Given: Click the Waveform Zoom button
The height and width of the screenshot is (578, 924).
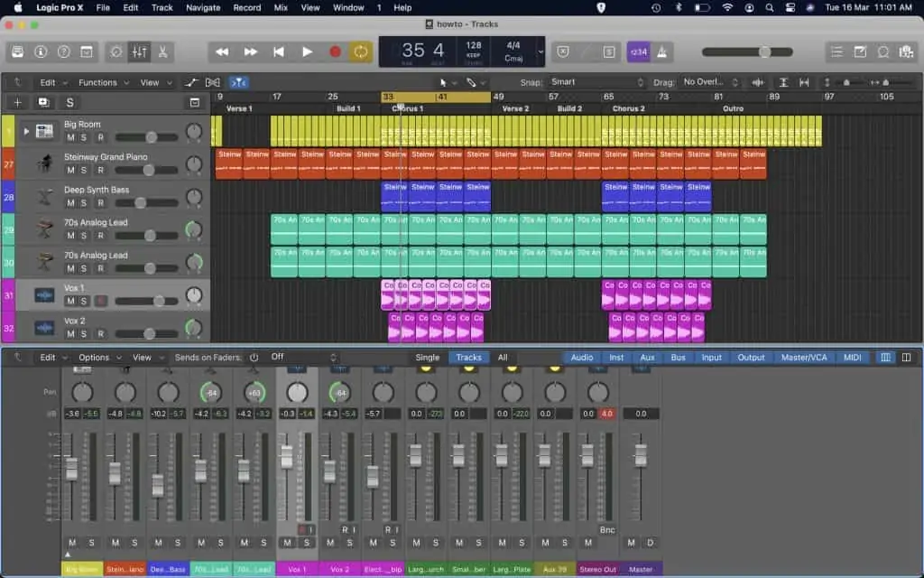Looking at the screenshot, I should 758,82.
